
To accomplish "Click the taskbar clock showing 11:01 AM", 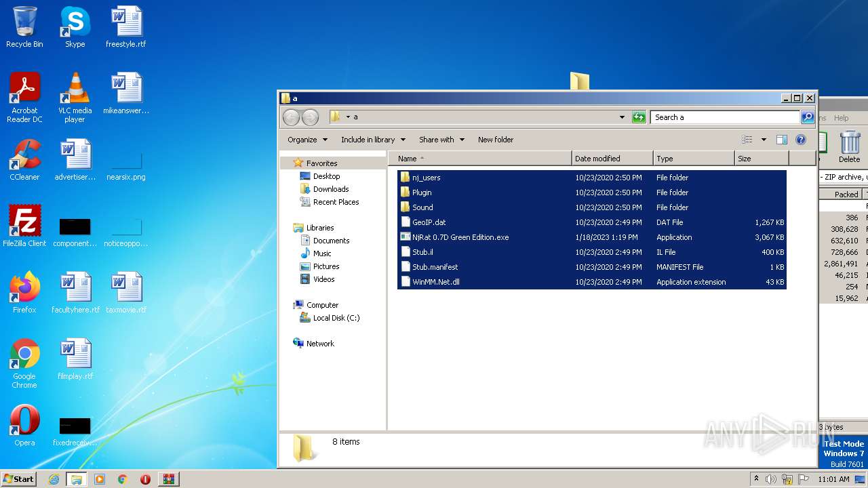I will click(833, 479).
